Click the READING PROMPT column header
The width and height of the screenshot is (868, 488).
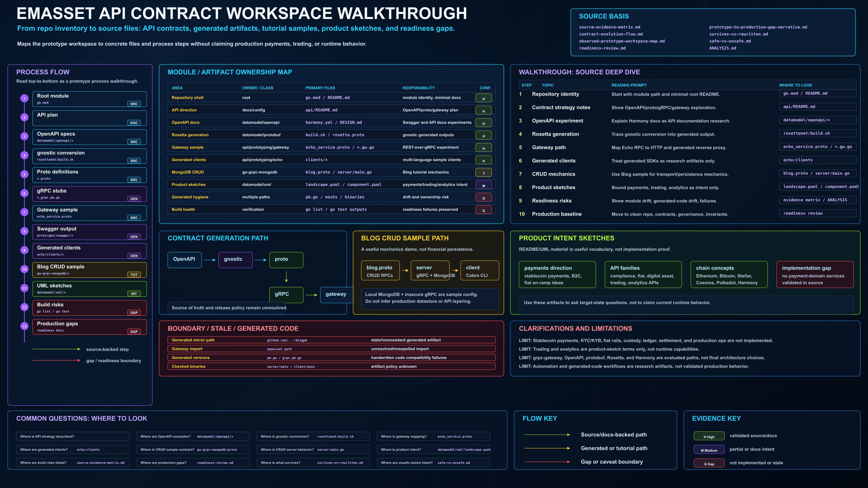(x=629, y=85)
